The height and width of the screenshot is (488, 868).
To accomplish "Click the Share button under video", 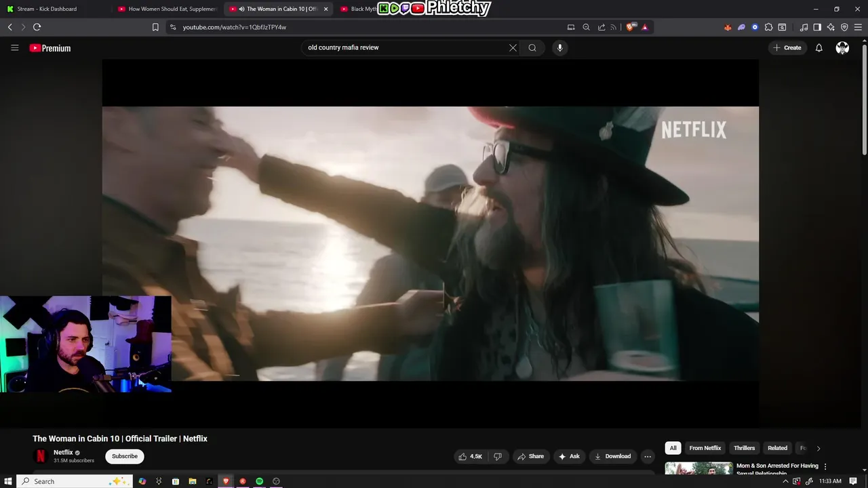I will (530, 456).
